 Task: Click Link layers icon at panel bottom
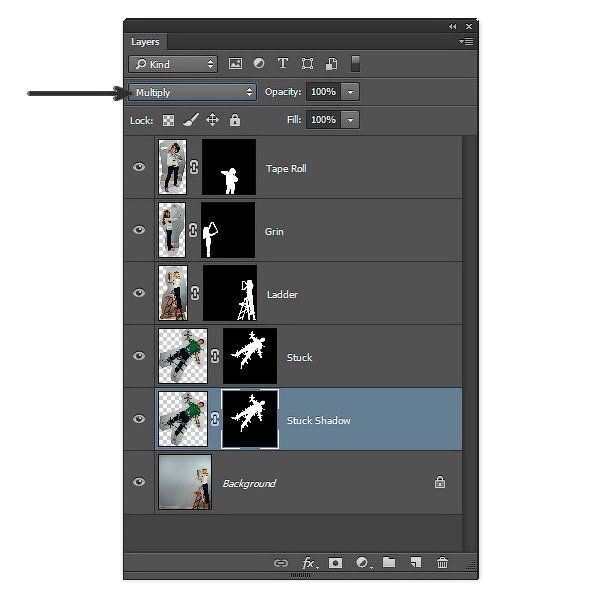(281, 563)
